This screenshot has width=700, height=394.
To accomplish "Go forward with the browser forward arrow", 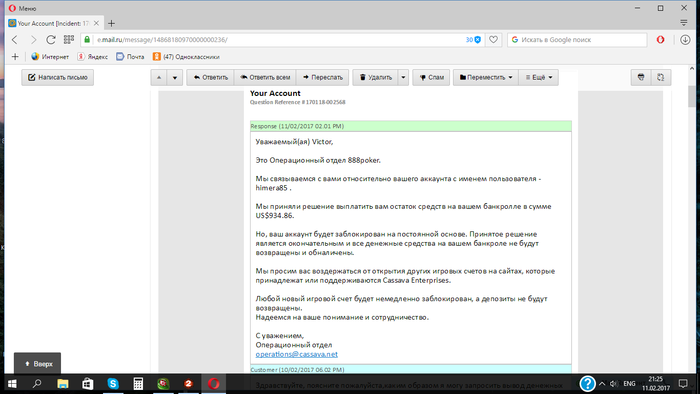I will [33, 40].
